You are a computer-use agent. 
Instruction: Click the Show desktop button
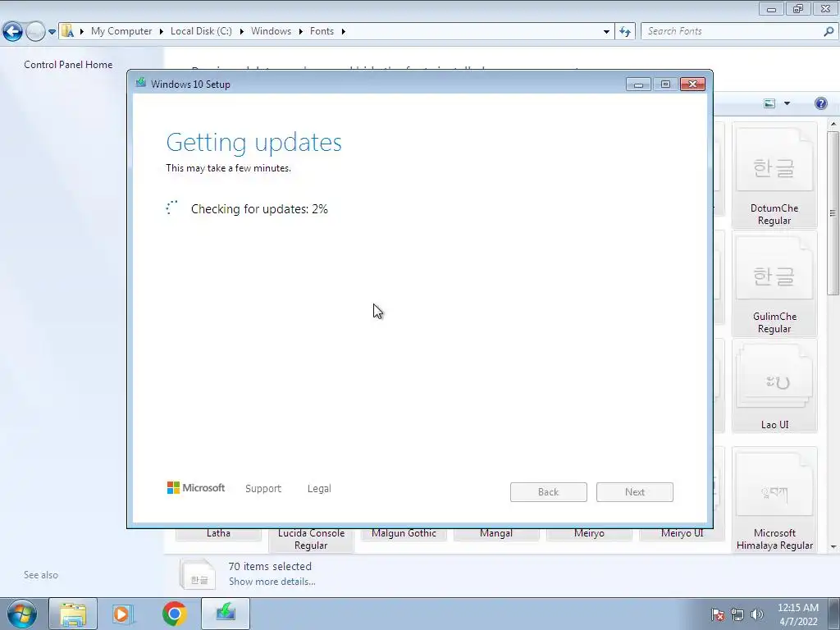(834, 614)
